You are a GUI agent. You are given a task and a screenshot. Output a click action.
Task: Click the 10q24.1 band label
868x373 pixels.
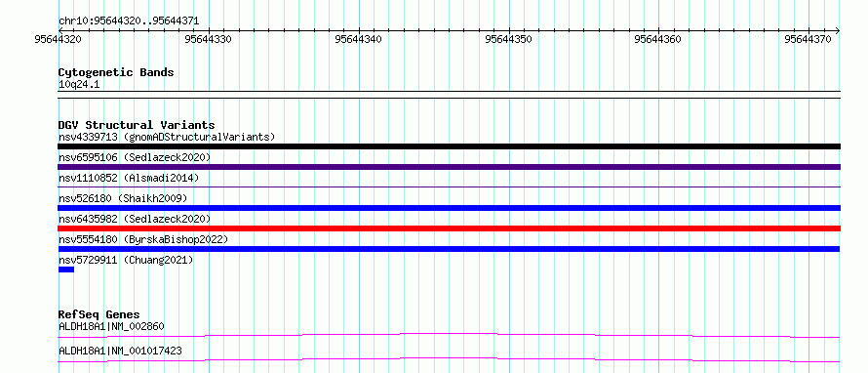79,85
